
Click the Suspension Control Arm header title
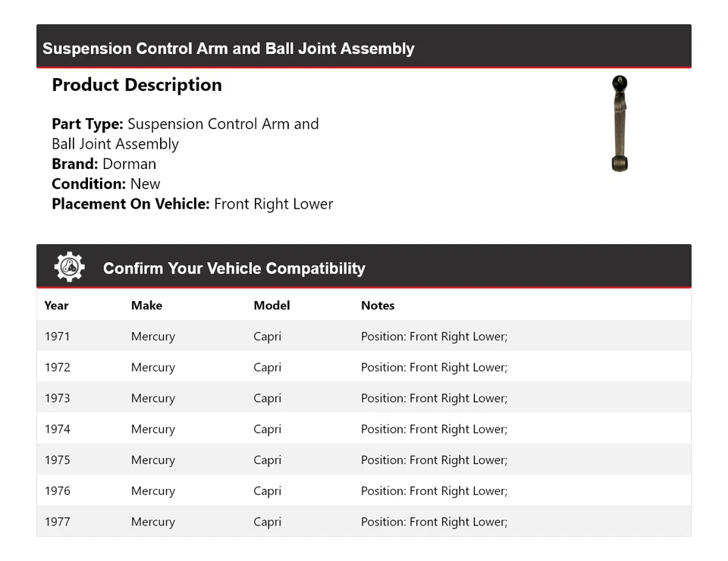point(228,49)
